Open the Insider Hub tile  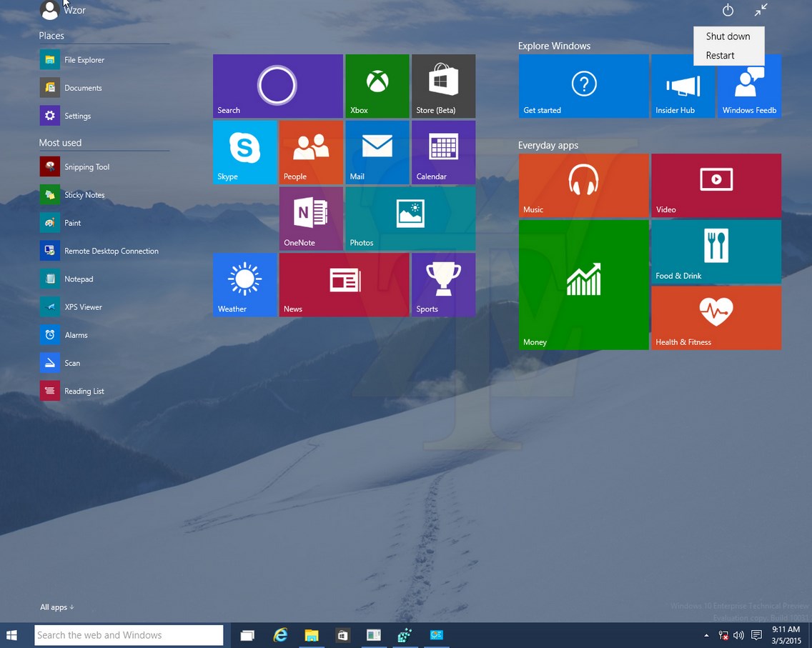pos(683,86)
